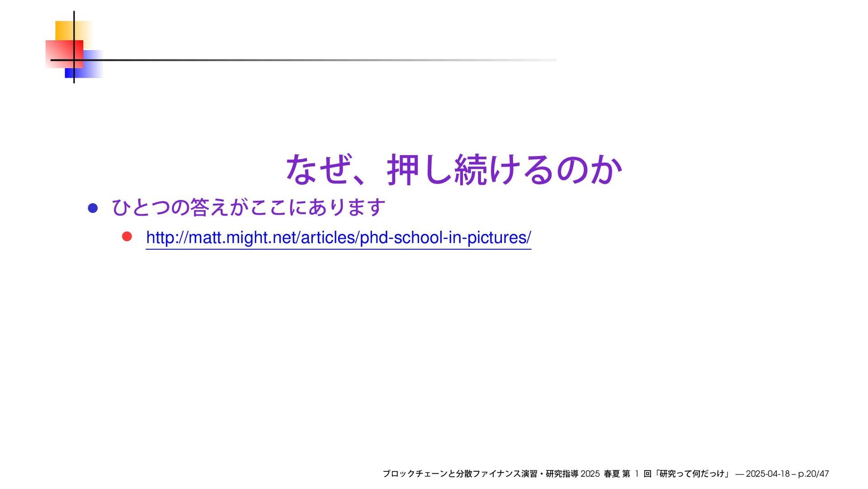Click the bullet text ひとつの答えがここにあります
Viewport: 868px width, 489px height.
pyautogui.click(x=248, y=208)
